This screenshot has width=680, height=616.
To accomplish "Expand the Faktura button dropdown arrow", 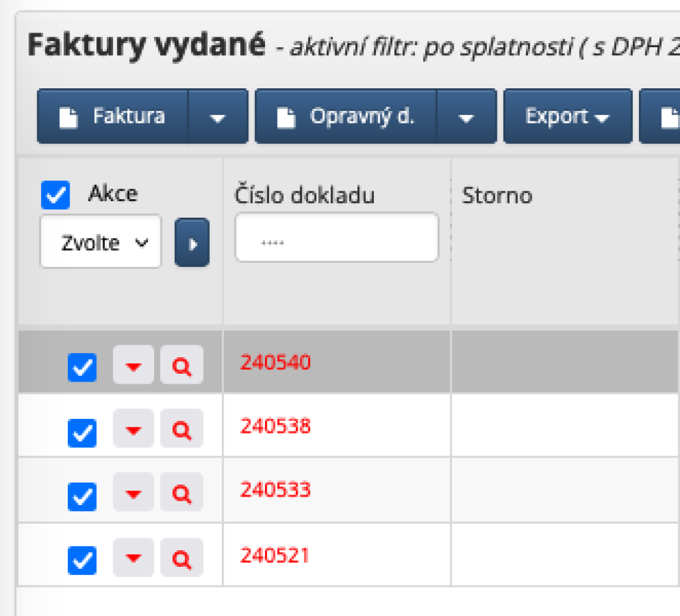I will pyautogui.click(x=218, y=117).
